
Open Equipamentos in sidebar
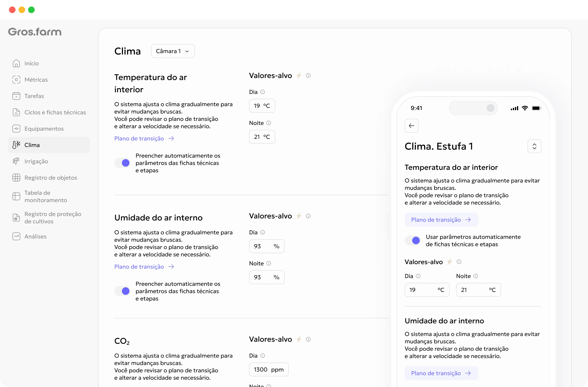click(49, 128)
